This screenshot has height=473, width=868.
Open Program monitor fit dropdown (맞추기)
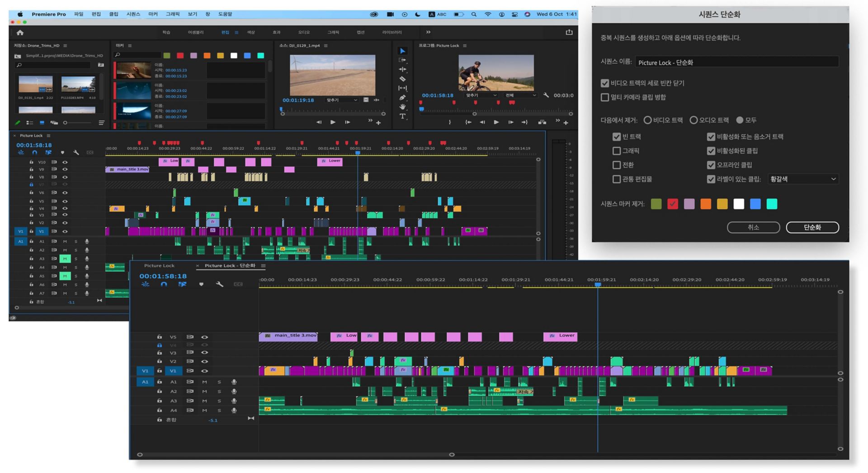[481, 95]
